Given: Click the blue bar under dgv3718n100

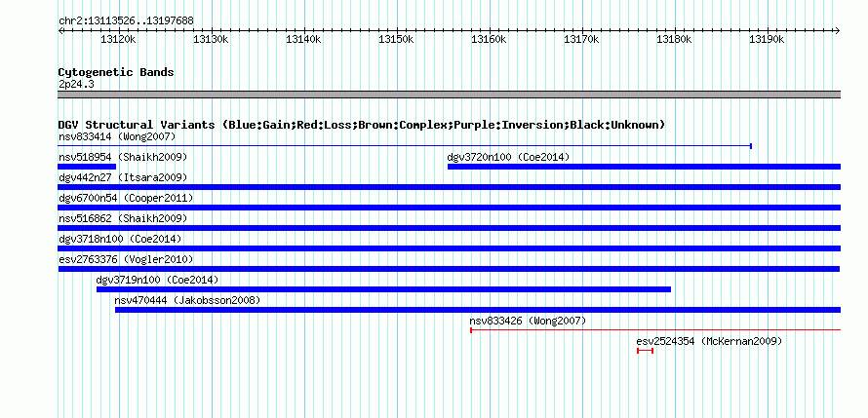Looking at the screenshot, I should (450, 248).
